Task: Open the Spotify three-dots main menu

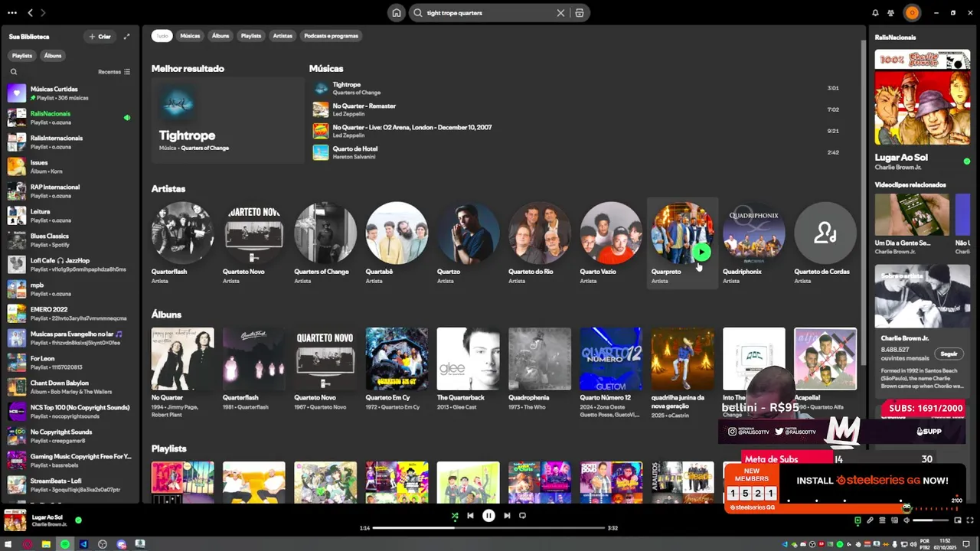Action: [11, 13]
